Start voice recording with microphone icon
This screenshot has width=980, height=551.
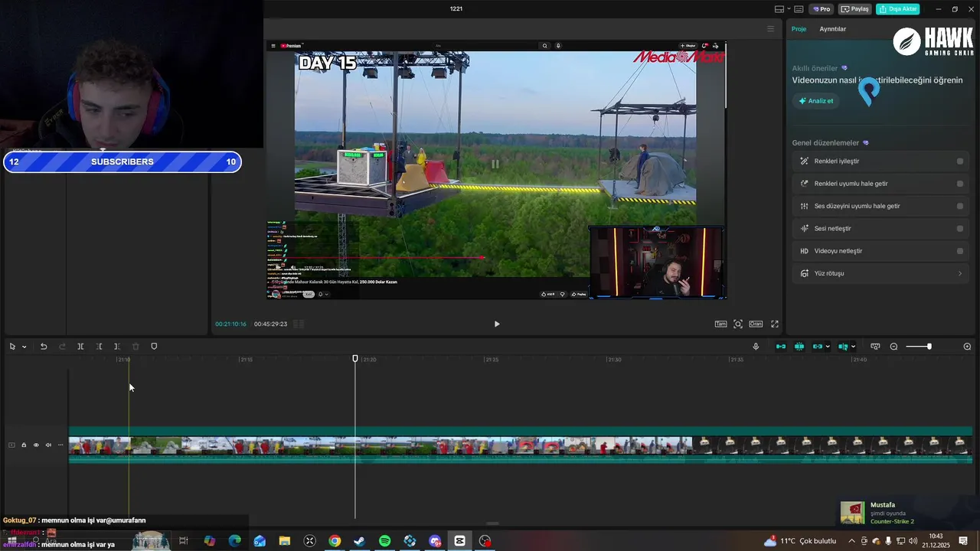[x=756, y=347]
